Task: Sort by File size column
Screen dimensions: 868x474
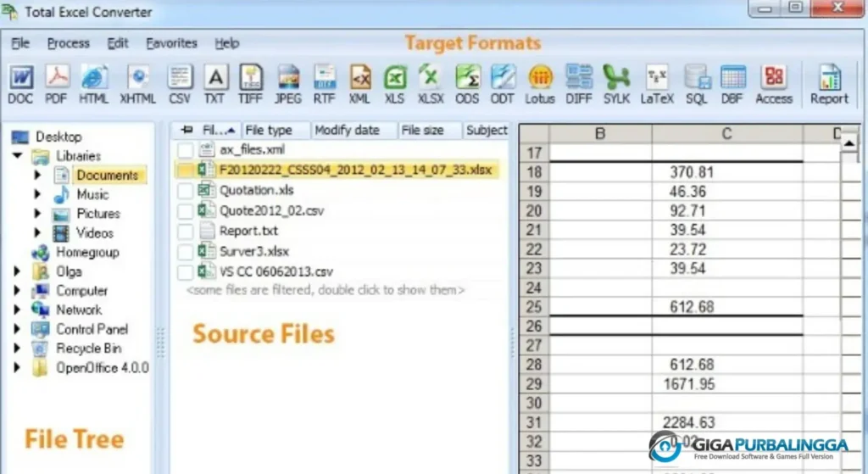Action: coord(430,130)
